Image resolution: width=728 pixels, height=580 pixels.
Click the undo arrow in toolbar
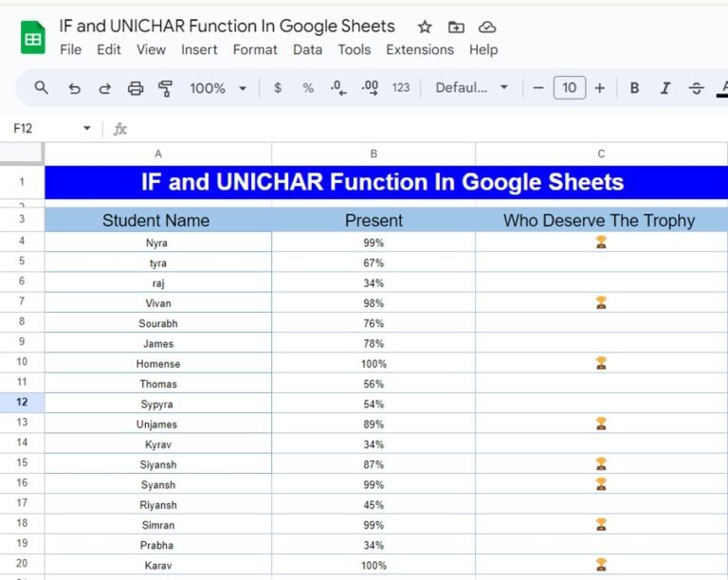[74, 88]
